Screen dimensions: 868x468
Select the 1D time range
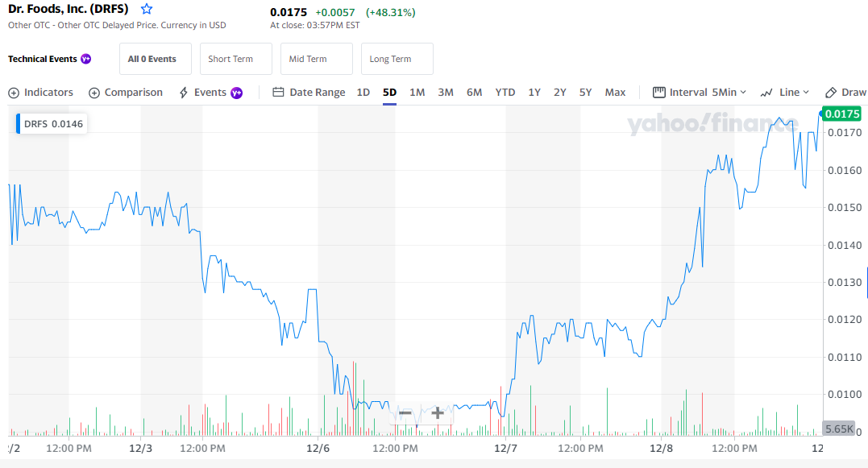tap(363, 93)
